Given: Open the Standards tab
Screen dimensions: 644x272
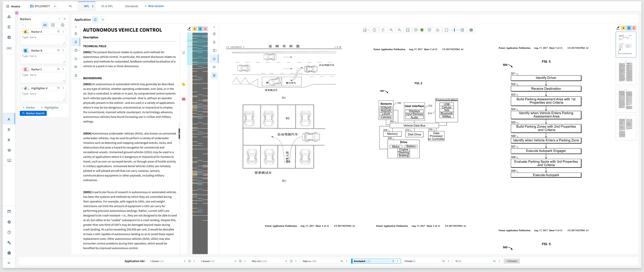Looking at the screenshot, I should [131, 6].
